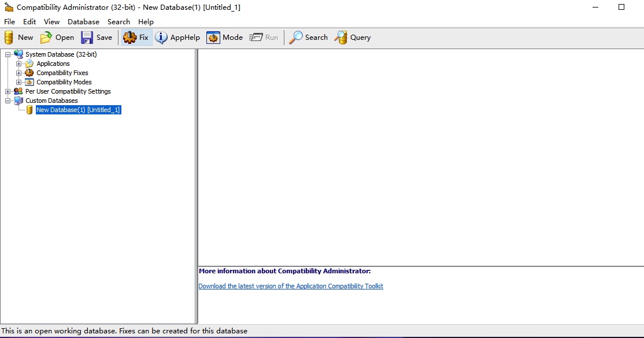The height and width of the screenshot is (338, 644).
Task: Select the Applications tree label
Action: [53, 64]
